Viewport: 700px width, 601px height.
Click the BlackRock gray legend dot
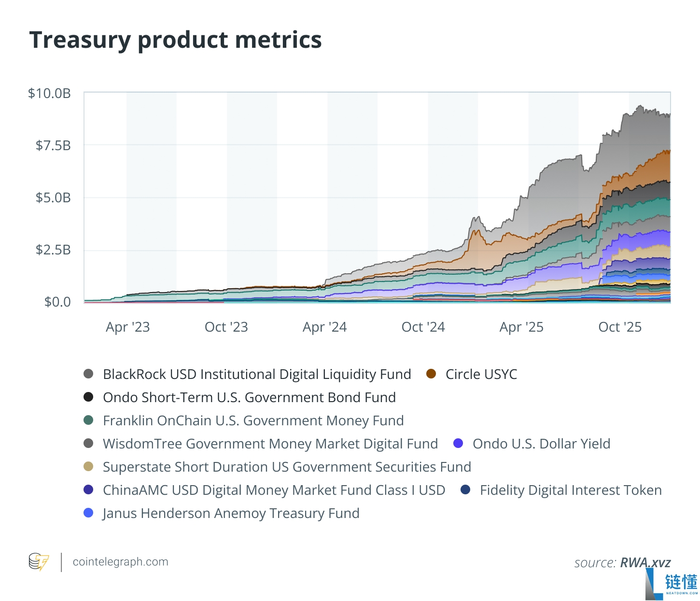point(88,374)
